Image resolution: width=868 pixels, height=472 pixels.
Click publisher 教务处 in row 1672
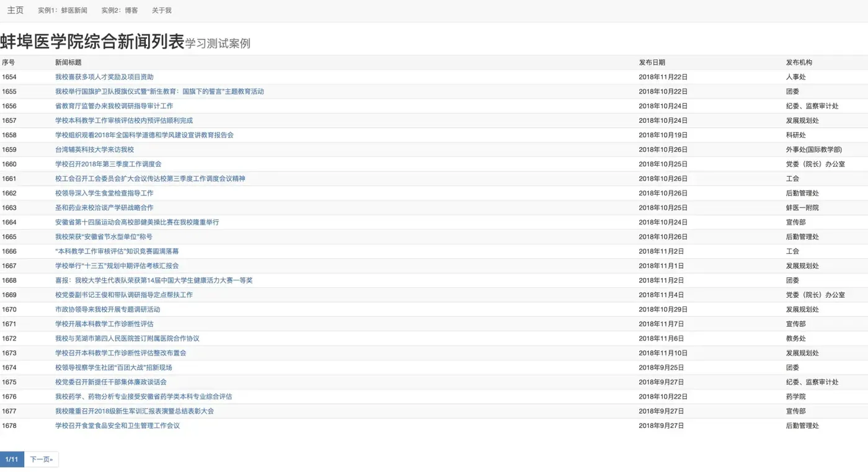point(796,339)
